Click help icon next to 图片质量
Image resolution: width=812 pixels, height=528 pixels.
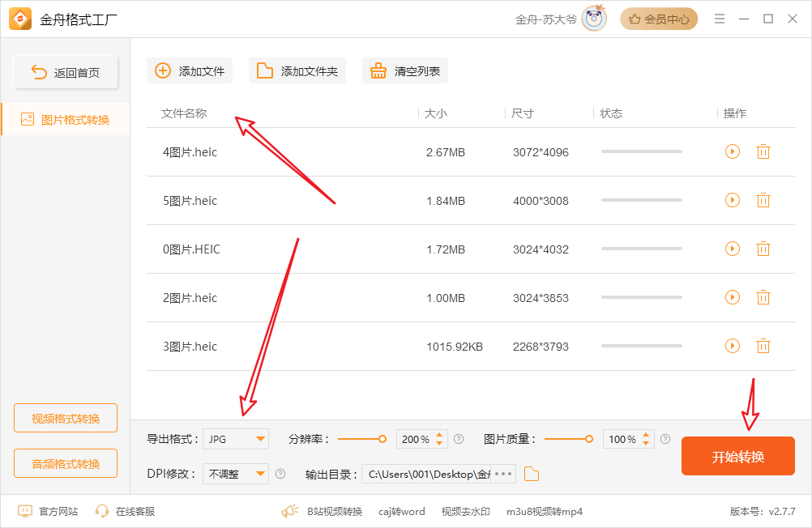(x=665, y=439)
